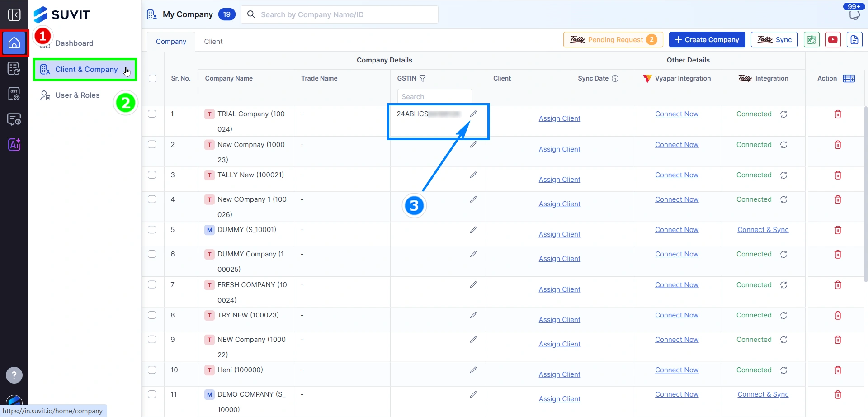Click the GSTIN filter funnel icon

[423, 78]
